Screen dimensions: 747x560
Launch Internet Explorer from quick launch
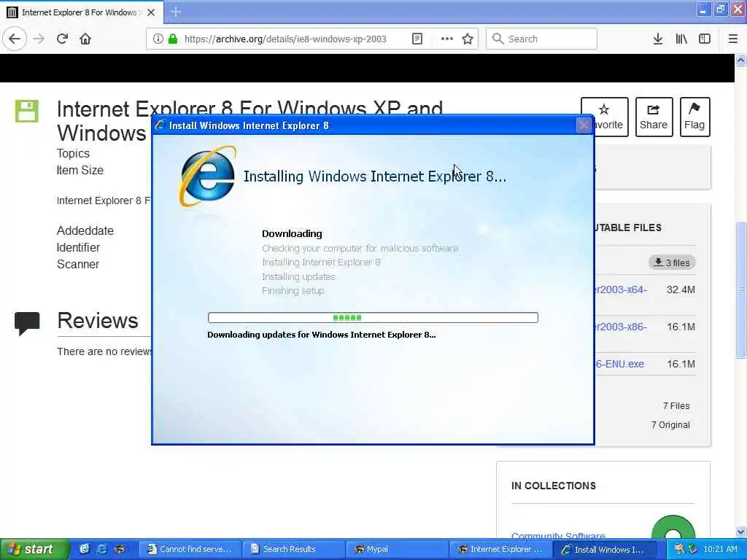[101, 549]
